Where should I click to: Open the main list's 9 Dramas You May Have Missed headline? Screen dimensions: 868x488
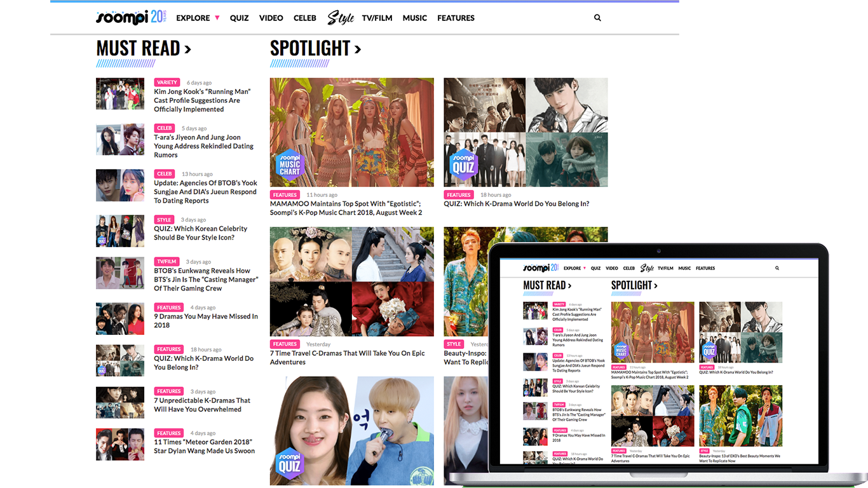[x=206, y=321]
